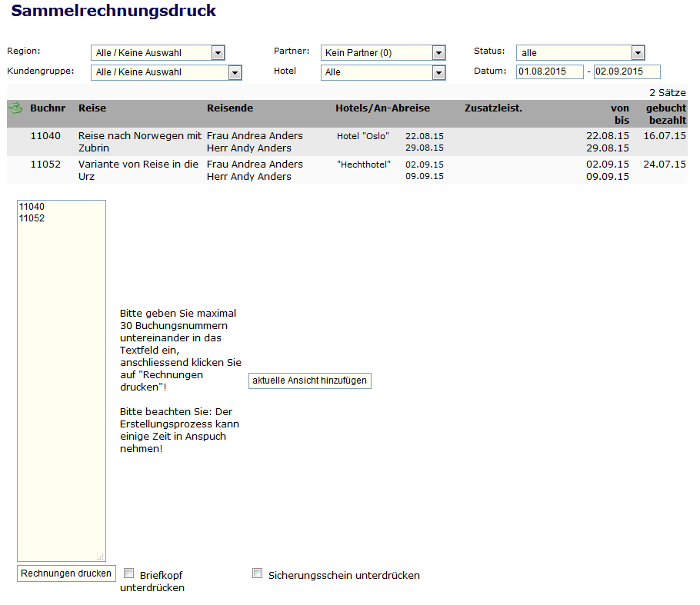The height and width of the screenshot is (605, 700).
Task: Expand the Kundengruppe dropdown
Action: 235,72
